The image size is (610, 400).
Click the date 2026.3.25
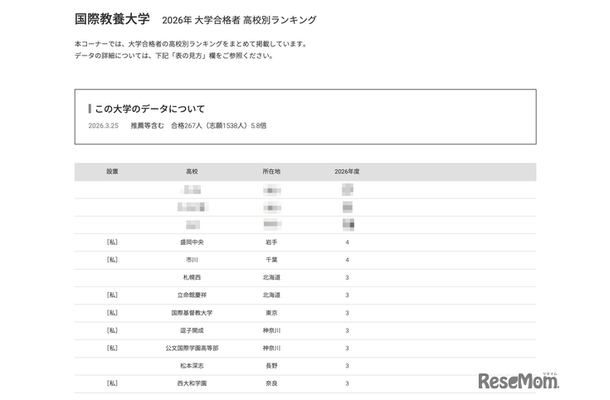103,126
